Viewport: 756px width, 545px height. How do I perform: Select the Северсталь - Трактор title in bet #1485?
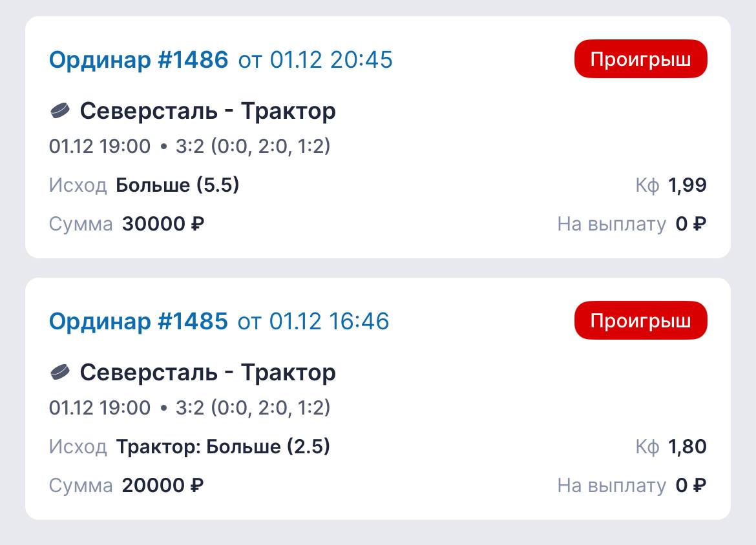[x=207, y=372]
